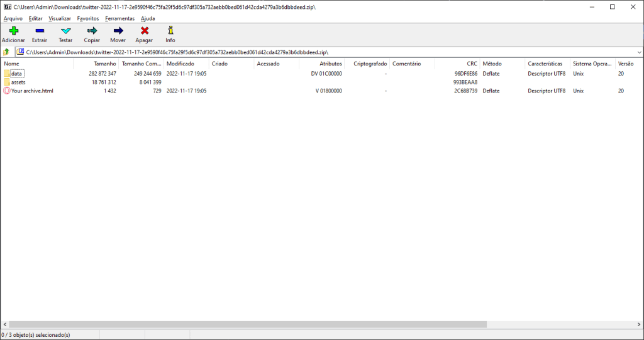
Task: Open the Ferramentas menu
Action: tap(119, 19)
